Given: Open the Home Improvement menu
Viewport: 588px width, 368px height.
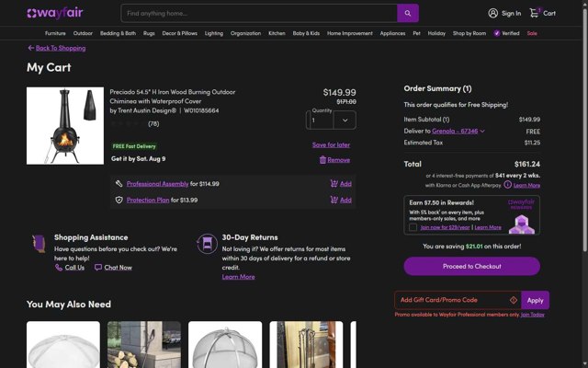Looking at the screenshot, I should point(350,33).
